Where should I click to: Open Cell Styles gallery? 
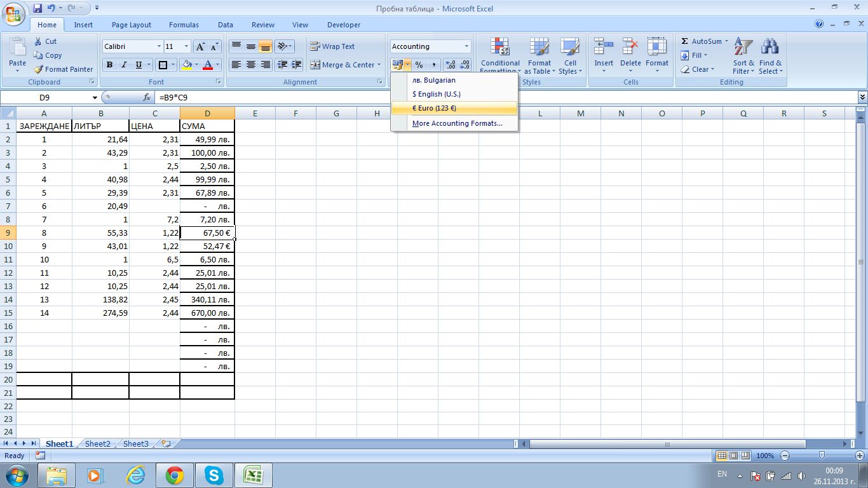point(569,55)
